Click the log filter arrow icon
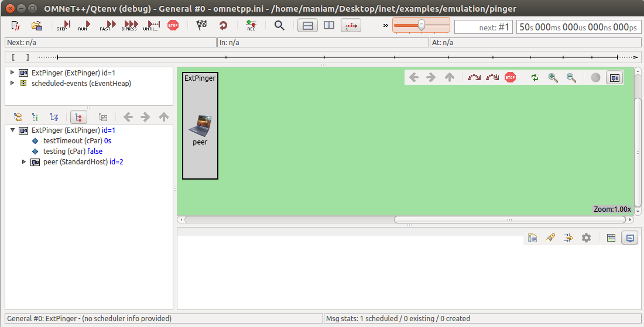Viewport: 644px width, 327px height. [568, 237]
